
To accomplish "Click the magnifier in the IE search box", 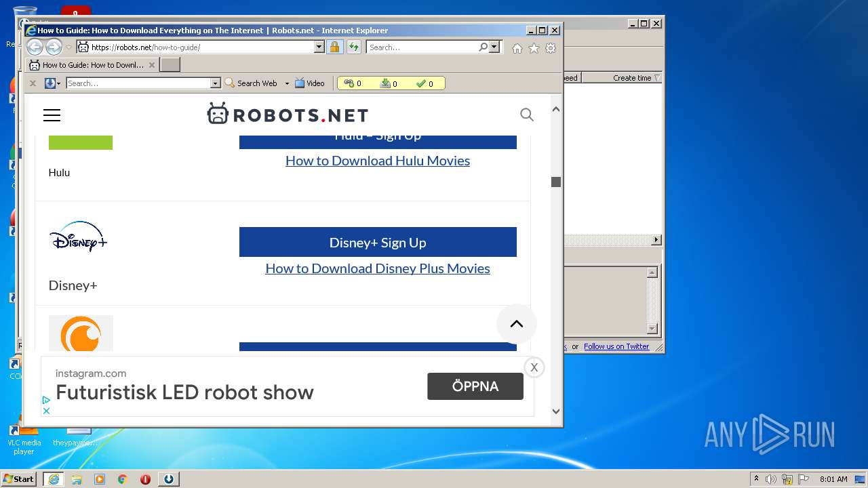I will [483, 47].
